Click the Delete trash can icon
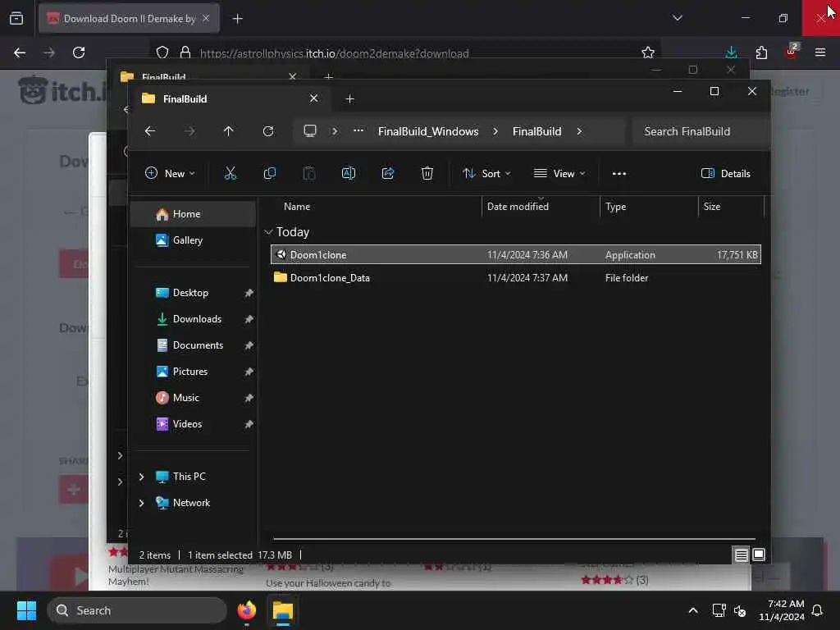840x630 pixels. [x=427, y=174]
